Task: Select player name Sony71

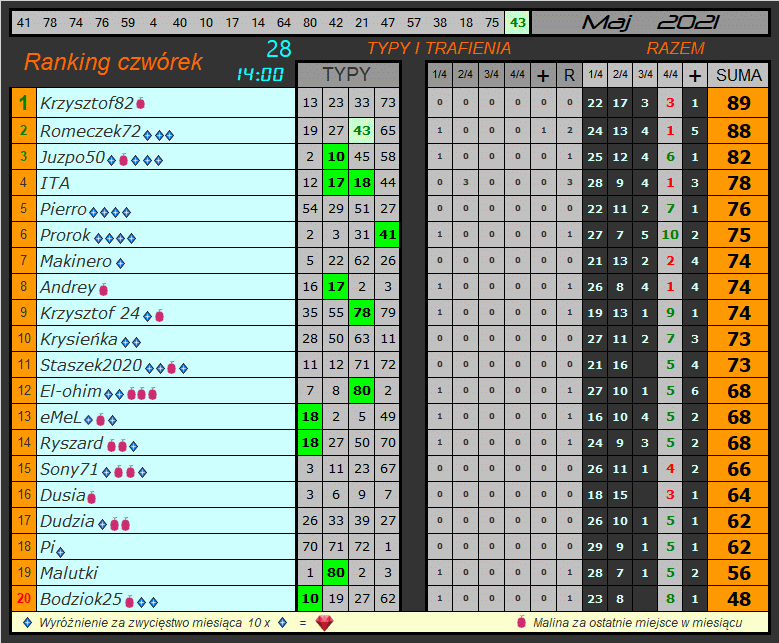Action: coord(69,469)
